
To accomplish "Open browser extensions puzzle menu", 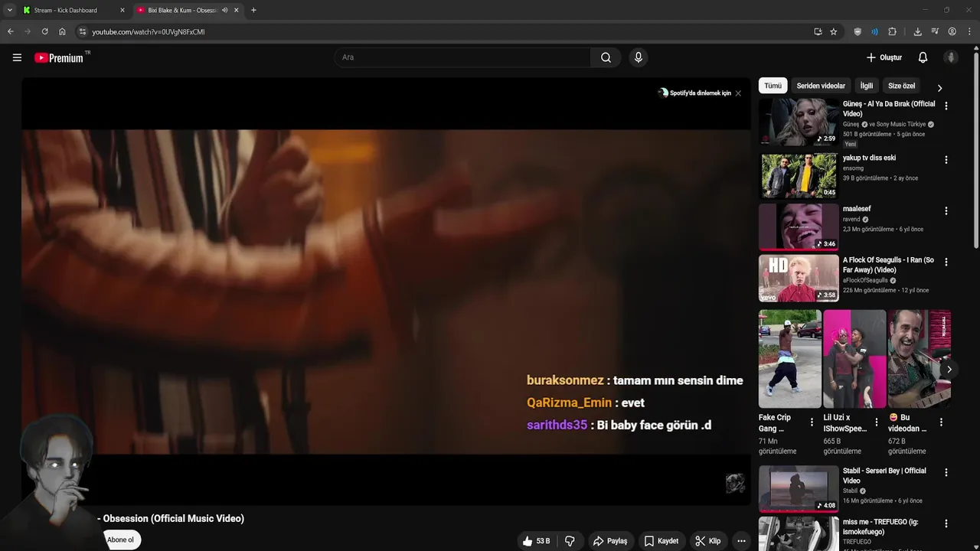I will 892,31.
